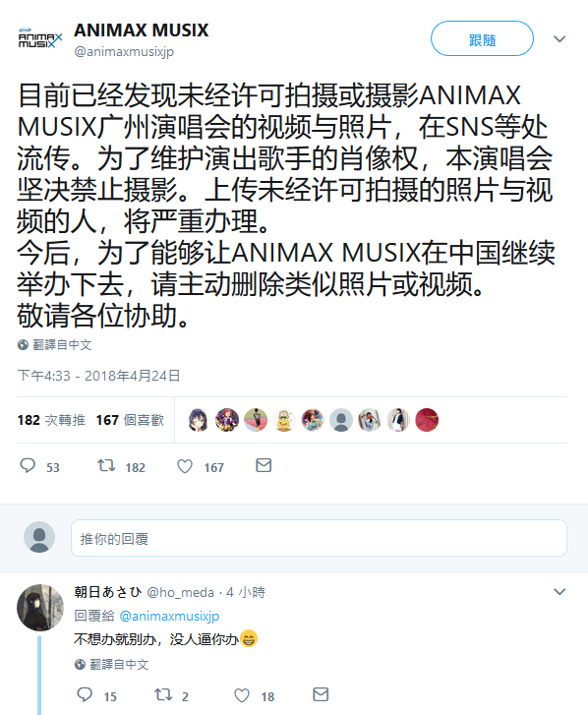This screenshot has width=588, height=715.
Task: Open the ANIMAX MUSIX logo avatar
Action: [40, 40]
